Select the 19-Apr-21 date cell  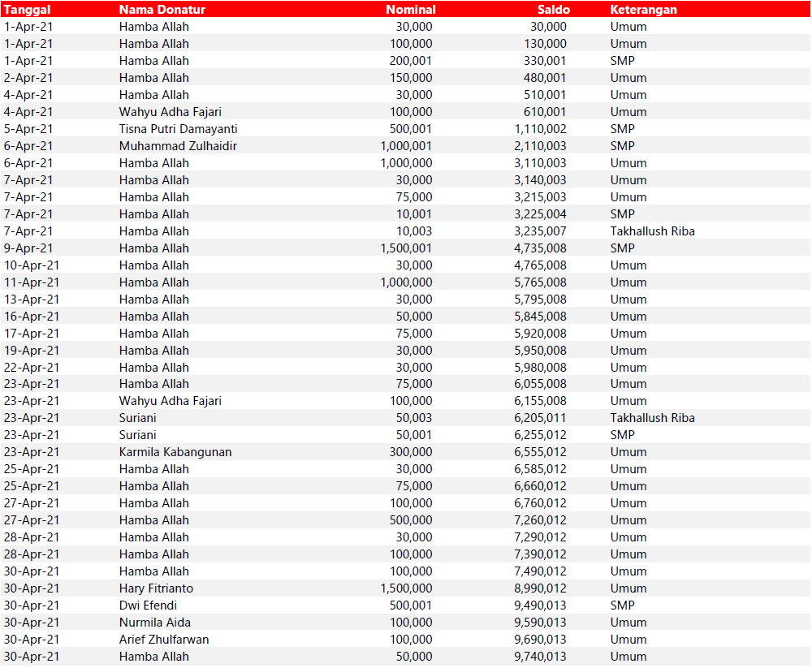[32, 351]
